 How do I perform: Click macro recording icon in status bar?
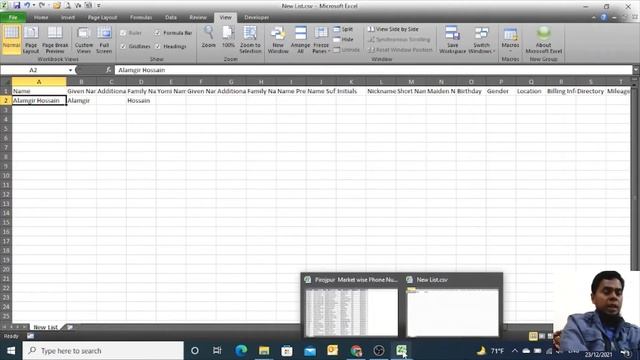(31, 336)
